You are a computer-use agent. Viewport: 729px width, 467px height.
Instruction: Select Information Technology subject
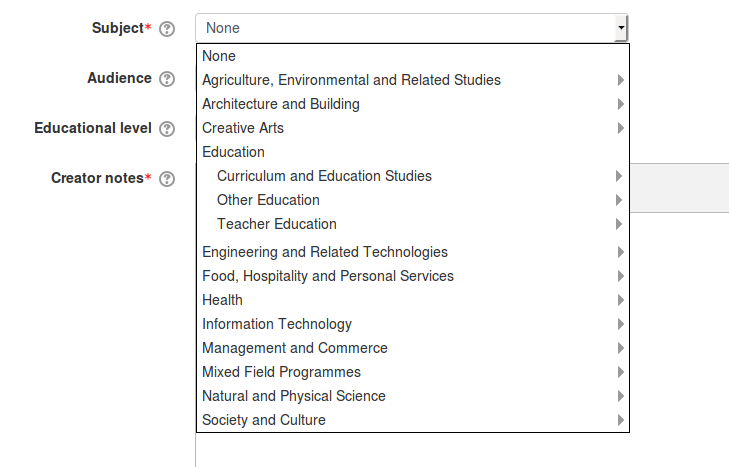pyautogui.click(x=413, y=324)
